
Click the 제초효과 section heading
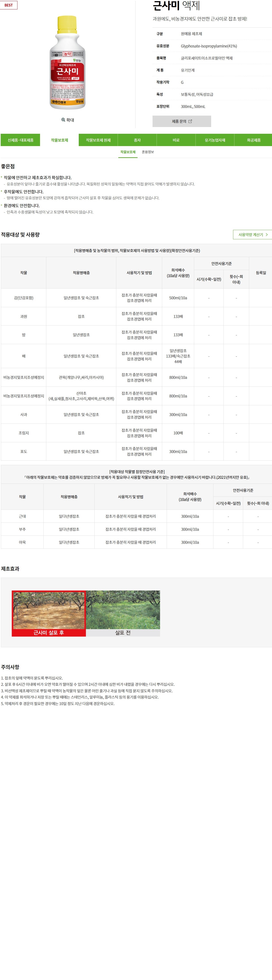click(10, 569)
